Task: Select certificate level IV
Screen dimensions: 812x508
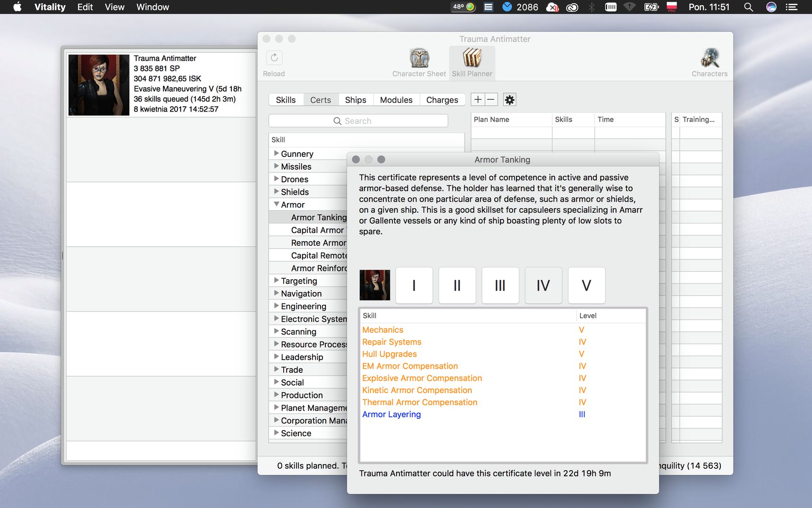Action: point(543,285)
